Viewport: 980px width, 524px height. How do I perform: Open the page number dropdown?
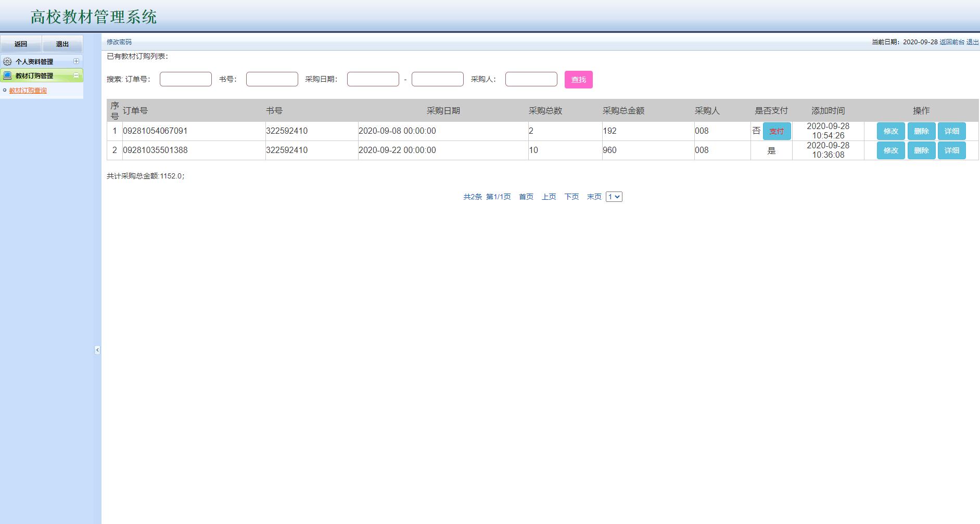(614, 197)
